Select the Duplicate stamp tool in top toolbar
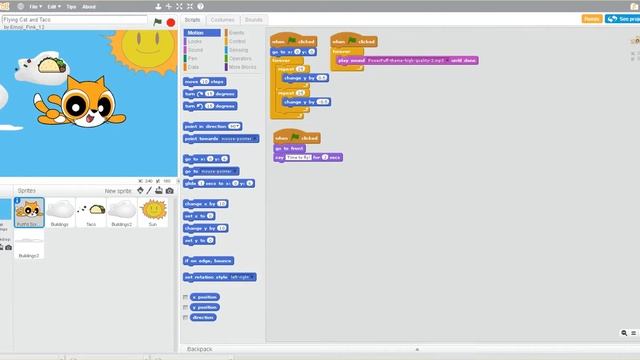Screen dimensions: 640x360 158,7
